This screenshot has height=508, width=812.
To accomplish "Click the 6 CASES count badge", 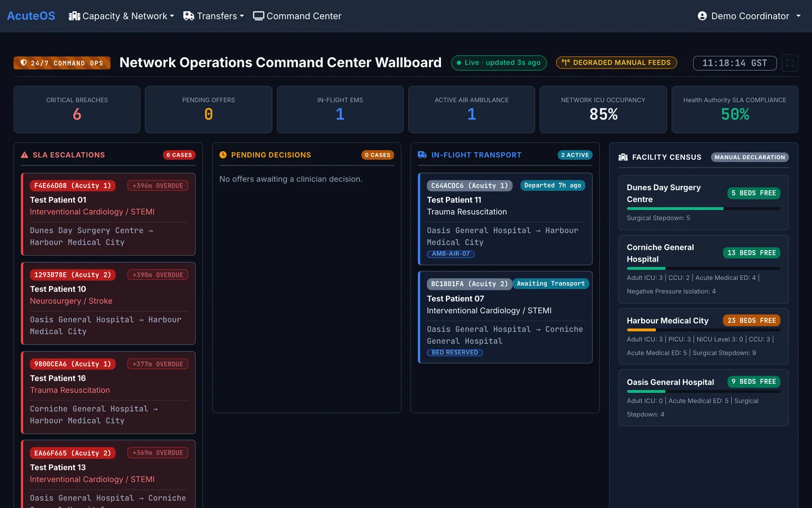I will (179, 155).
